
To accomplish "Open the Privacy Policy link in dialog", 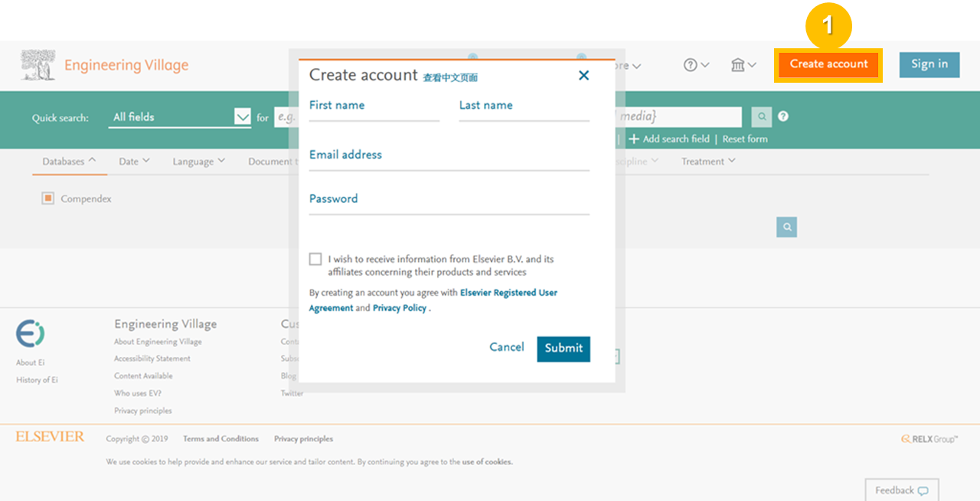I will pos(400,308).
